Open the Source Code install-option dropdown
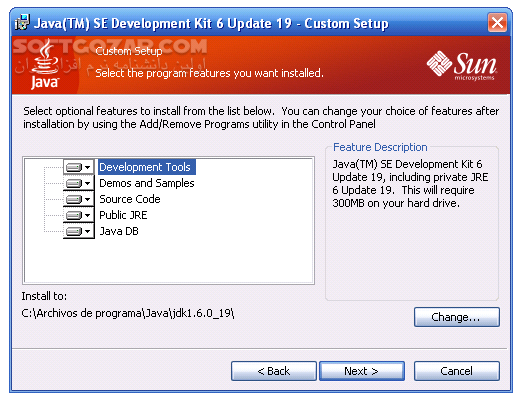This screenshot has width=521, height=396. (79, 199)
